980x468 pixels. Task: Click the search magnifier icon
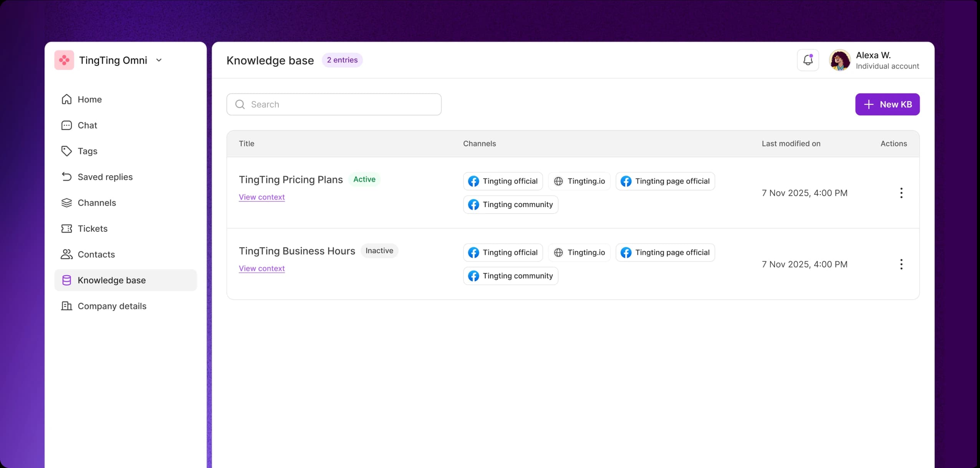tap(240, 104)
